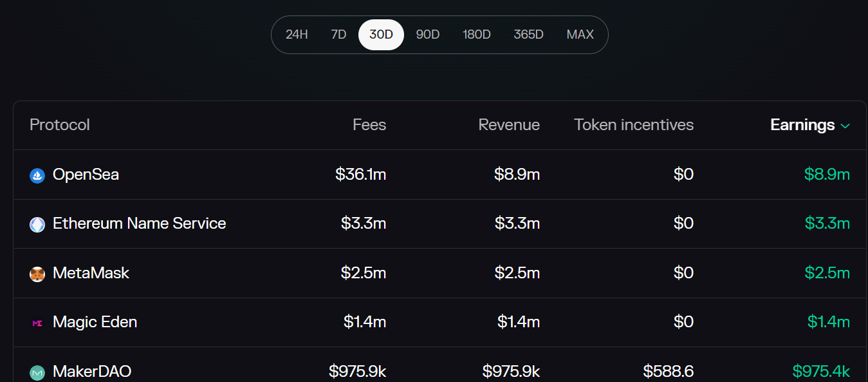Click the MakerDAO logo icon

pyautogui.click(x=37, y=372)
